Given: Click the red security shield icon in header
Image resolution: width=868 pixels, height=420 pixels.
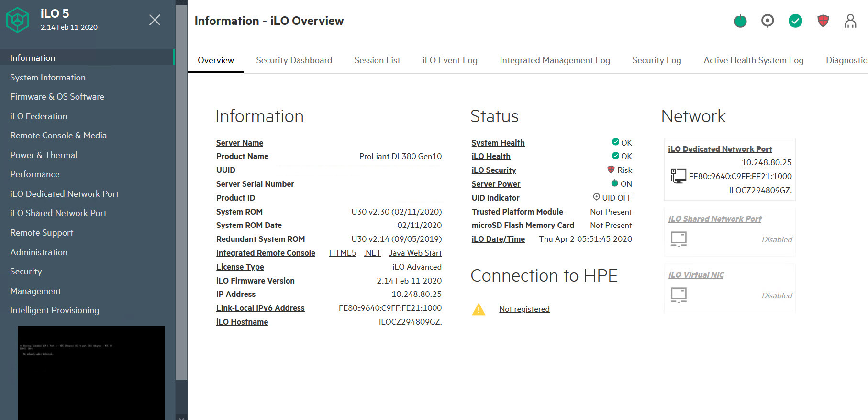Looking at the screenshot, I should tap(823, 21).
